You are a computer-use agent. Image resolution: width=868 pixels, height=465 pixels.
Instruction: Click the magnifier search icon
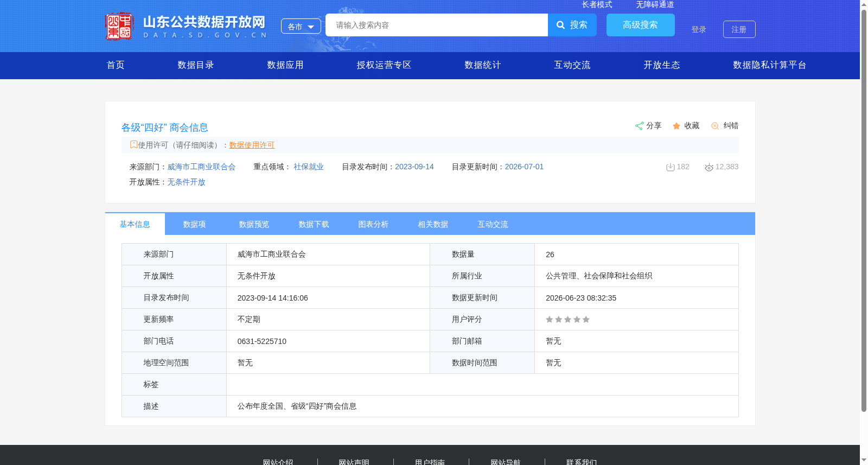pyautogui.click(x=561, y=25)
